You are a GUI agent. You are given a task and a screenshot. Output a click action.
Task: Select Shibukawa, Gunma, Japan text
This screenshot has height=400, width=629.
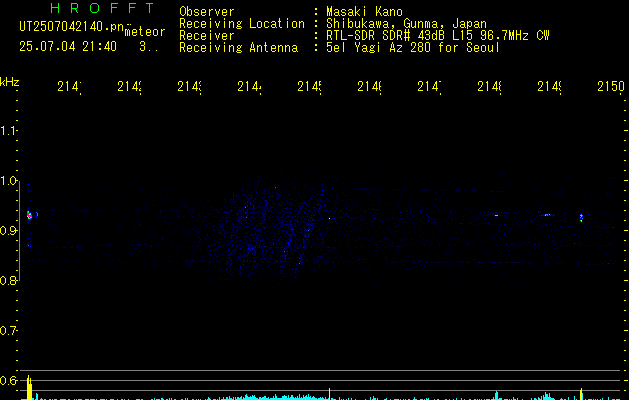click(406, 24)
